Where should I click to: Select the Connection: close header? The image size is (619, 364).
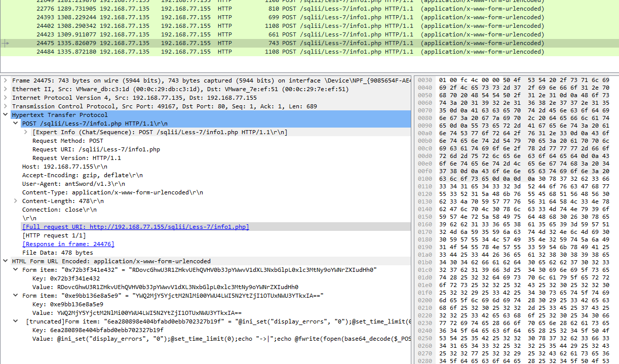point(59,210)
